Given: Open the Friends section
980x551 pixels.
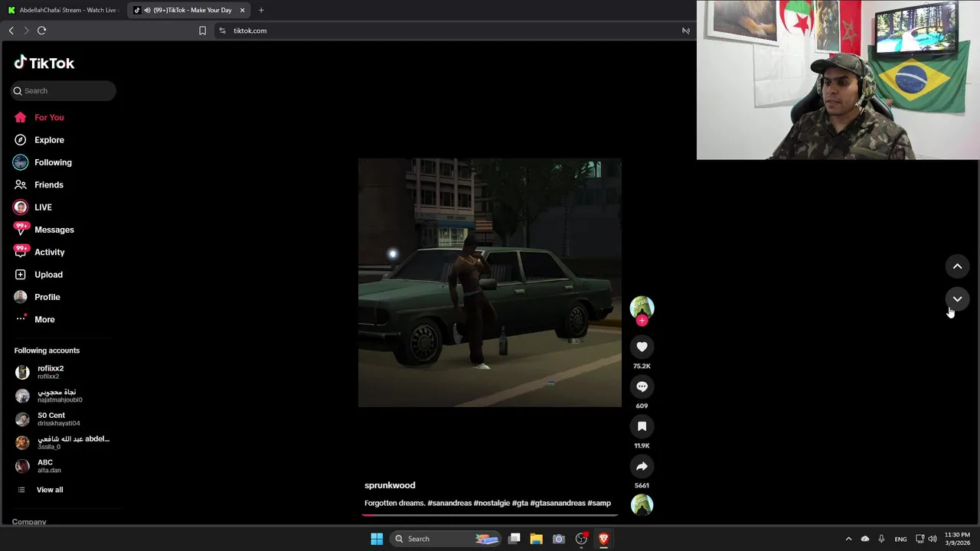Looking at the screenshot, I should [x=49, y=185].
